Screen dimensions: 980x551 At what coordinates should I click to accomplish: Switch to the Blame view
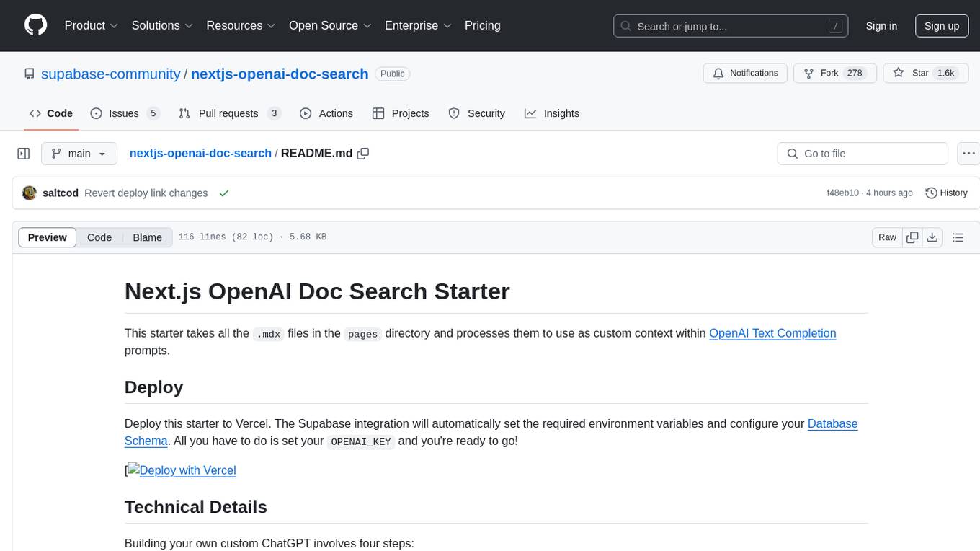coord(147,237)
